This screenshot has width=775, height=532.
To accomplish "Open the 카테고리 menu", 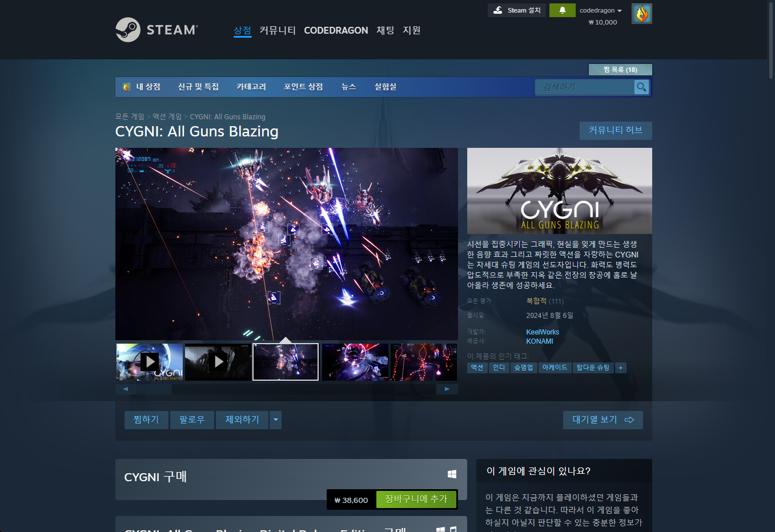I will click(x=251, y=87).
